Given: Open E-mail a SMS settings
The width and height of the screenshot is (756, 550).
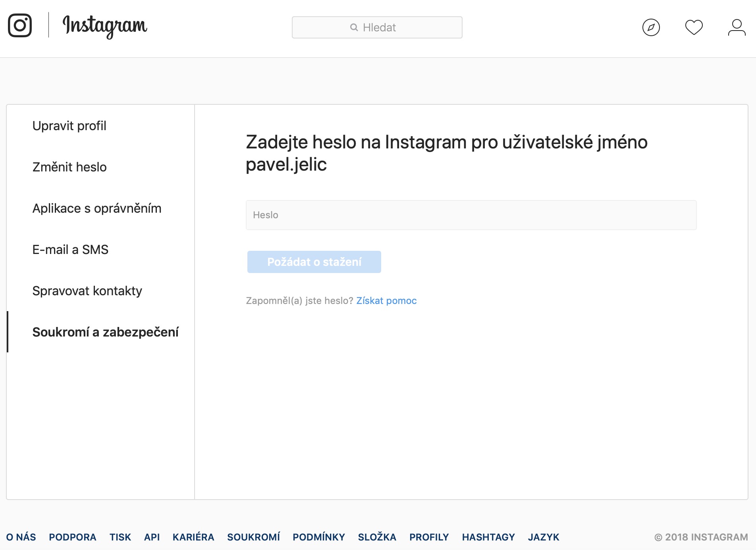Looking at the screenshot, I should point(70,250).
